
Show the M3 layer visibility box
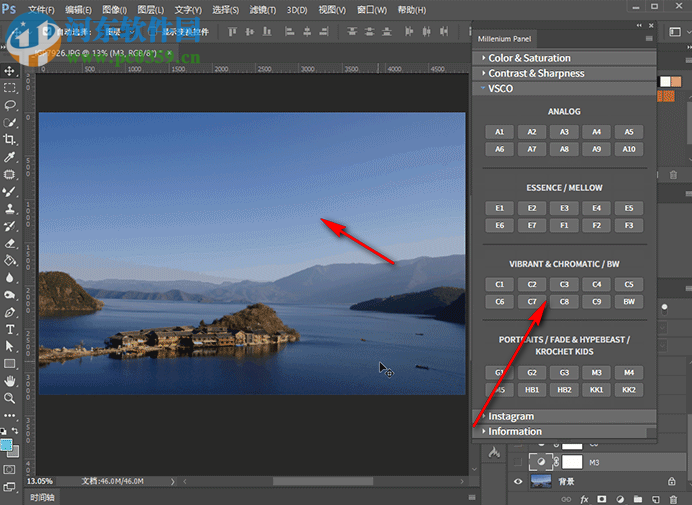click(518, 463)
